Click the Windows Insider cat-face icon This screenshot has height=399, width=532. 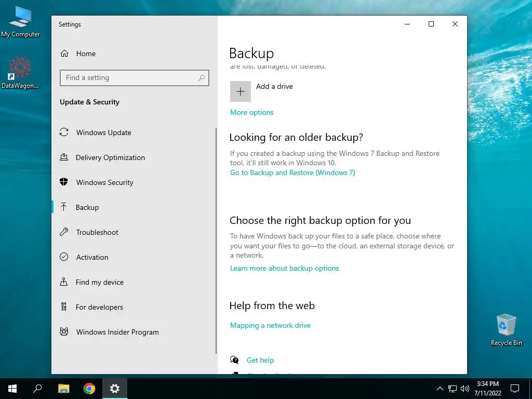pos(64,331)
